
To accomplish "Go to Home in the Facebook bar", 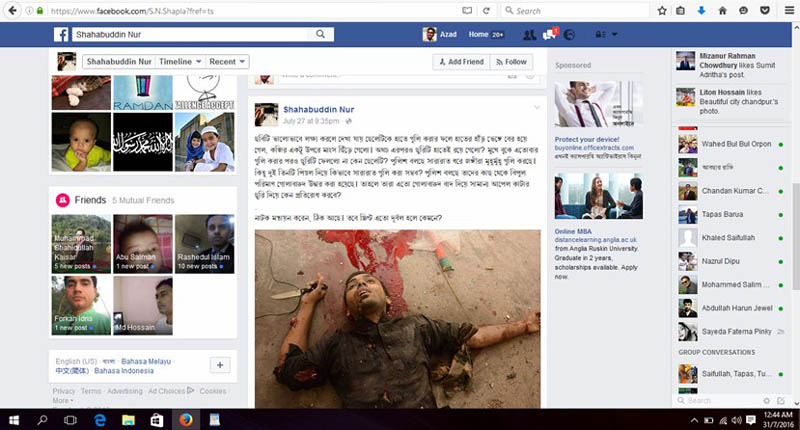I will click(x=479, y=34).
